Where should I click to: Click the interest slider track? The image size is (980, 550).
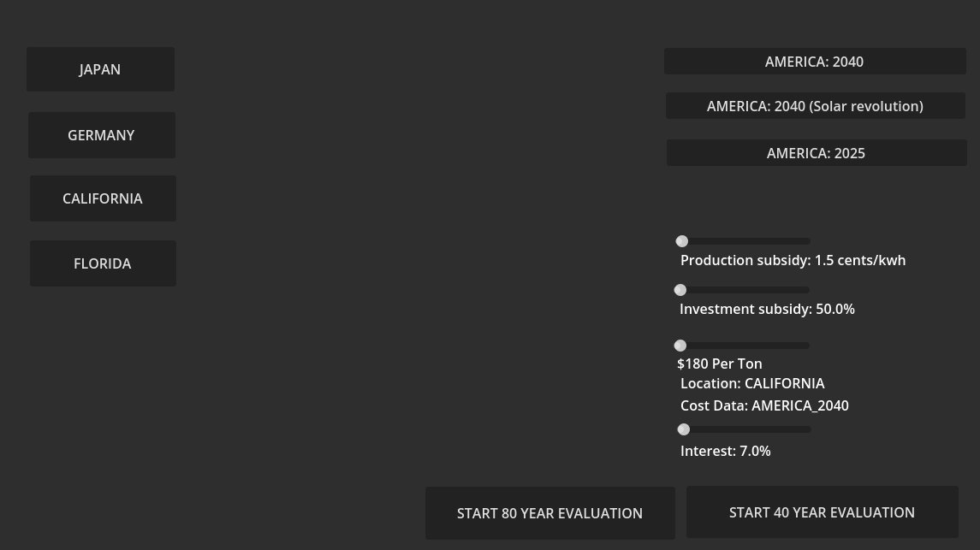pos(753,429)
